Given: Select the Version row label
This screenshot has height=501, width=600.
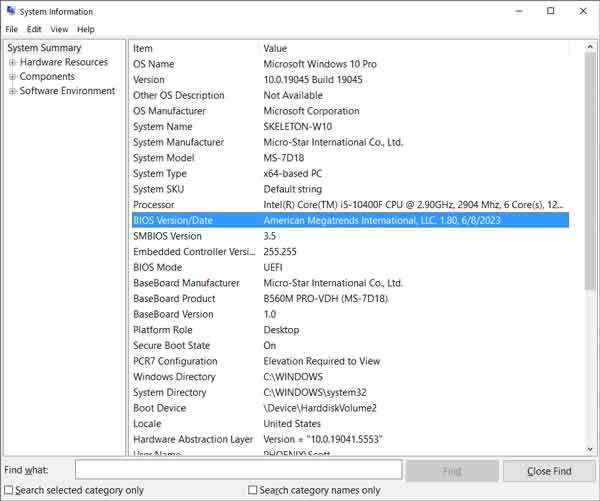Looking at the screenshot, I should pyautogui.click(x=149, y=80).
